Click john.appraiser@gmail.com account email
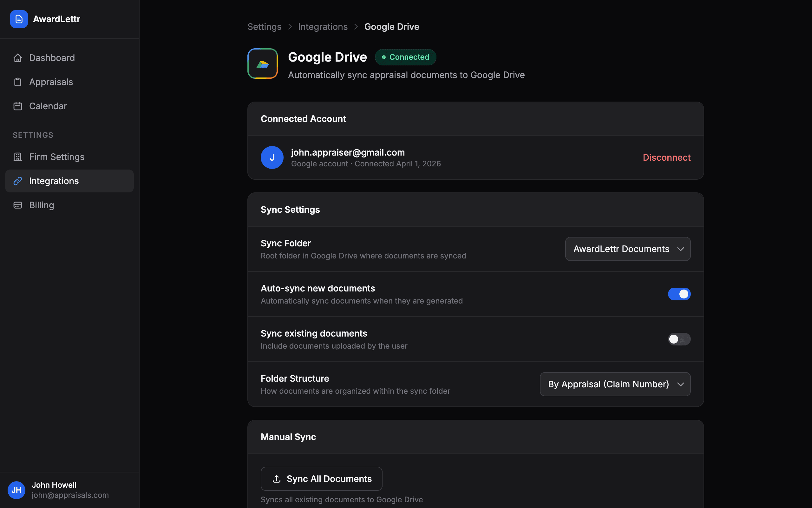The height and width of the screenshot is (508, 812). coord(348,152)
